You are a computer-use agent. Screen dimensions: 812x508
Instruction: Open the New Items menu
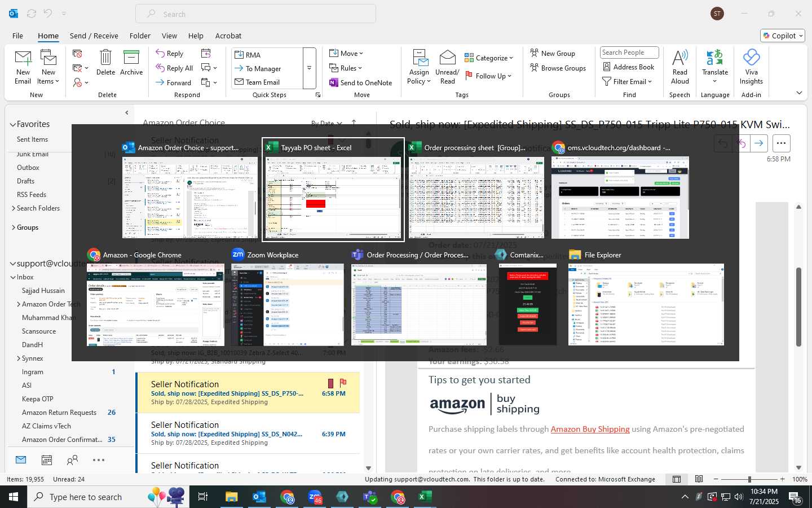(x=48, y=67)
